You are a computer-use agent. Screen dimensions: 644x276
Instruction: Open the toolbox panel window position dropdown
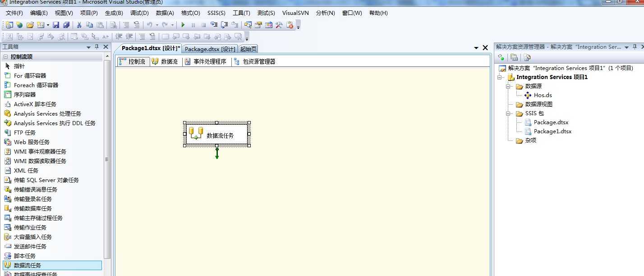tap(89, 47)
